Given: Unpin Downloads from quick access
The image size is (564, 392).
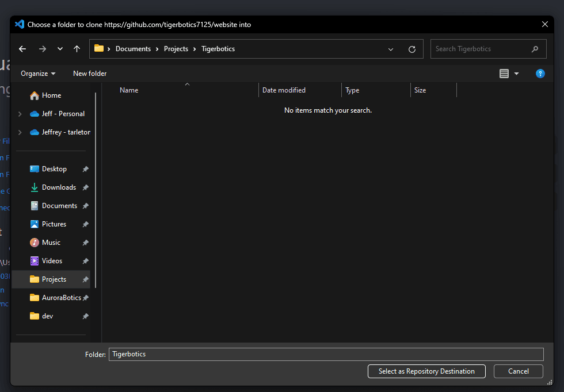Looking at the screenshot, I should (87, 187).
